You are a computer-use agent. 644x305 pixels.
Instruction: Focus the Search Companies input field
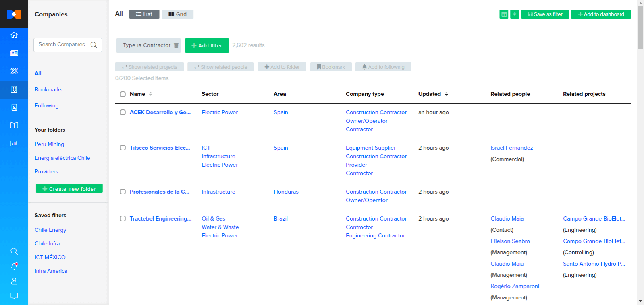tap(68, 45)
